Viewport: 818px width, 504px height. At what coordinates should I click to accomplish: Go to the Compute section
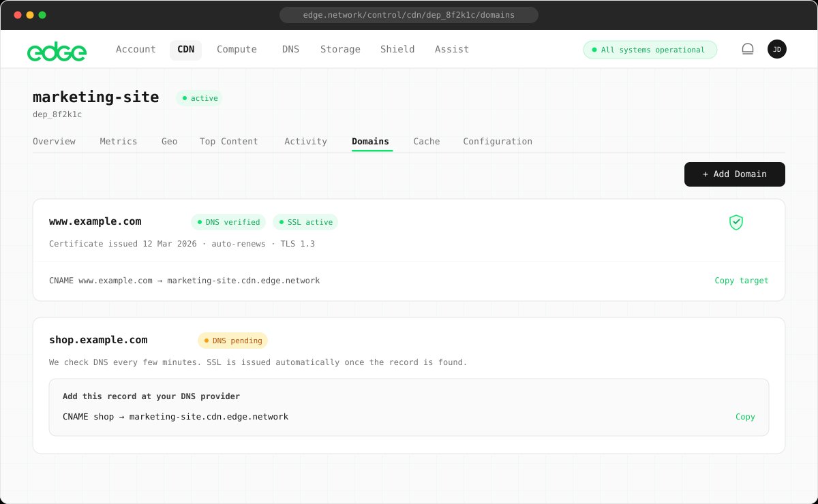coord(237,49)
